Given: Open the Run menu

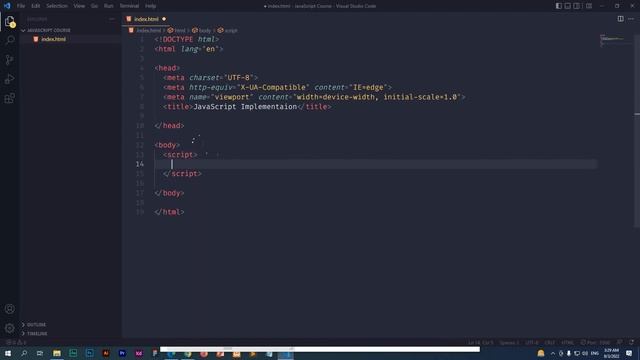Looking at the screenshot, I should (x=109, y=6).
